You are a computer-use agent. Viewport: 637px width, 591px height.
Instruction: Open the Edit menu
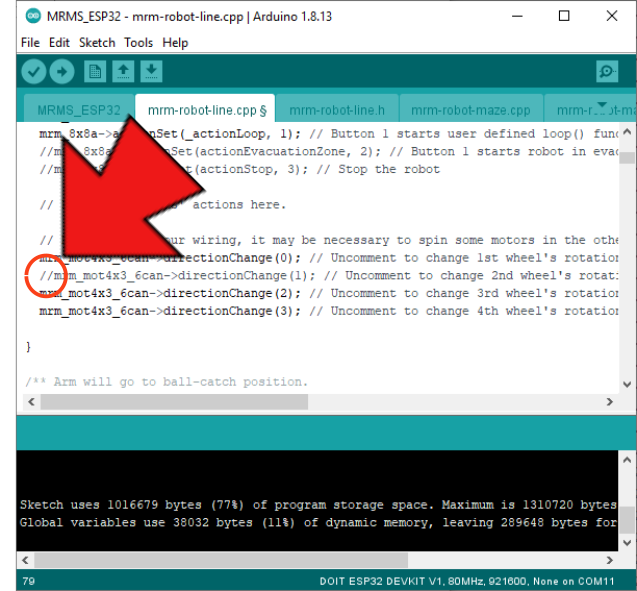coord(59,43)
